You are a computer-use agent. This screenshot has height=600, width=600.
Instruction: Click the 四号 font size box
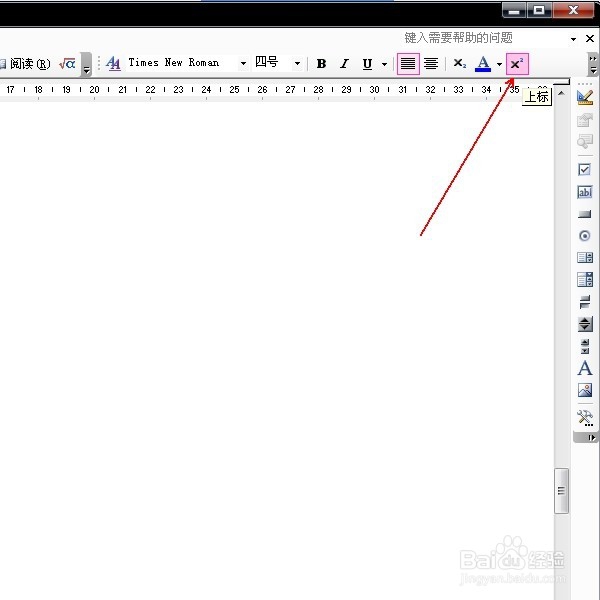click(x=272, y=63)
